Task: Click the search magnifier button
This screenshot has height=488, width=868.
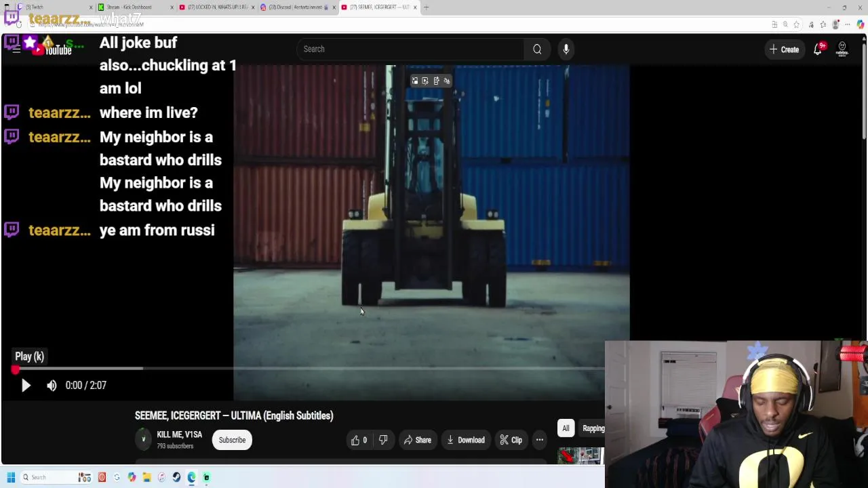Action: tap(537, 49)
